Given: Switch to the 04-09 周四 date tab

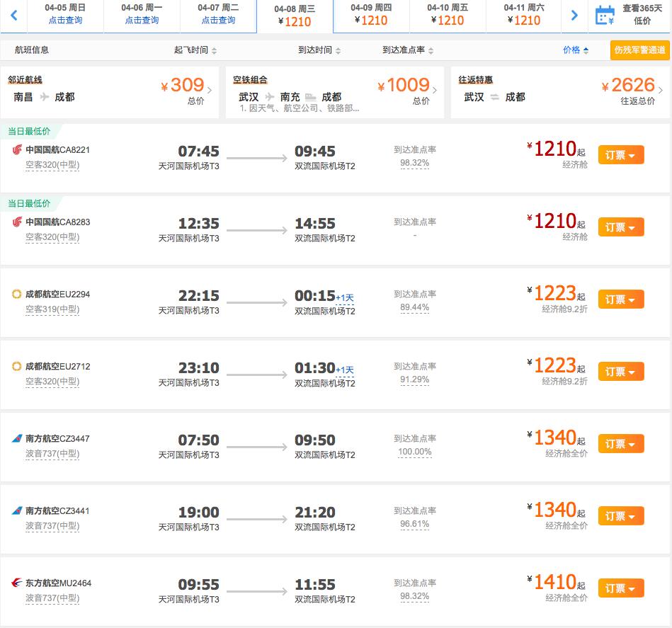Looking at the screenshot, I should click(x=370, y=16).
